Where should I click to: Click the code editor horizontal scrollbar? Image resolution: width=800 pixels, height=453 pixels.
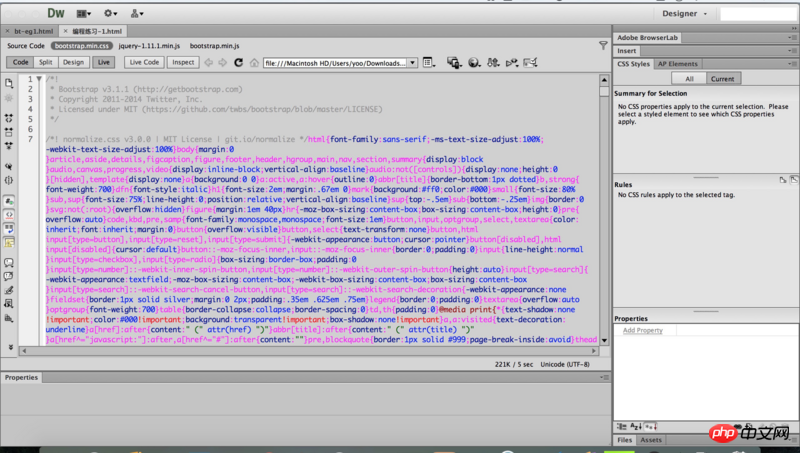[x=309, y=351]
